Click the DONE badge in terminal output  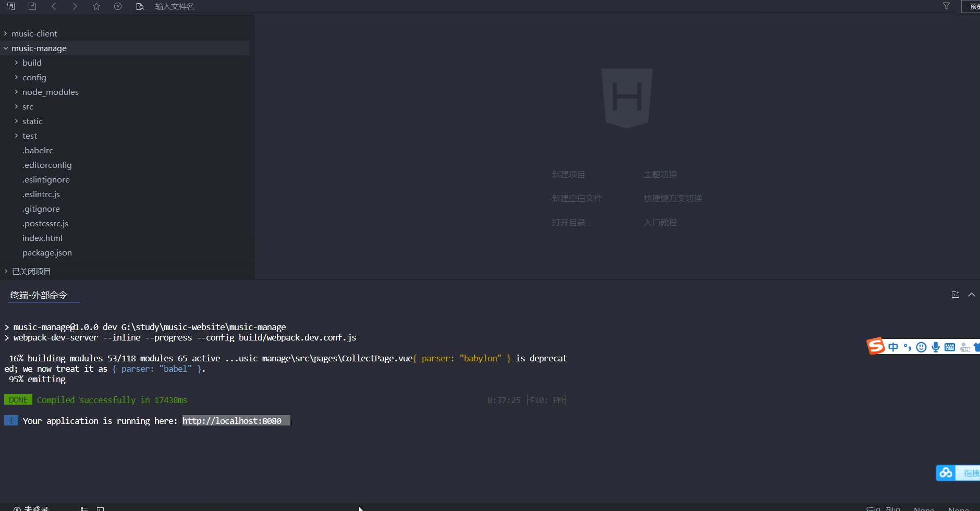pyautogui.click(x=18, y=399)
